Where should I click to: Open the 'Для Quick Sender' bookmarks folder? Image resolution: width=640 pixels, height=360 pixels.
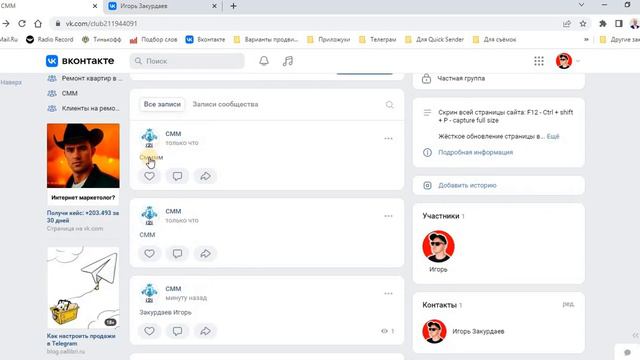click(x=434, y=40)
